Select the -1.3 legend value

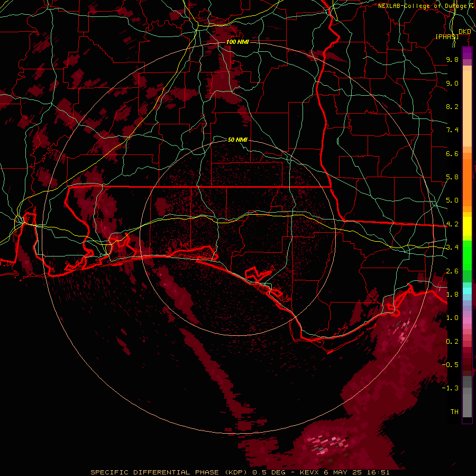click(x=450, y=388)
